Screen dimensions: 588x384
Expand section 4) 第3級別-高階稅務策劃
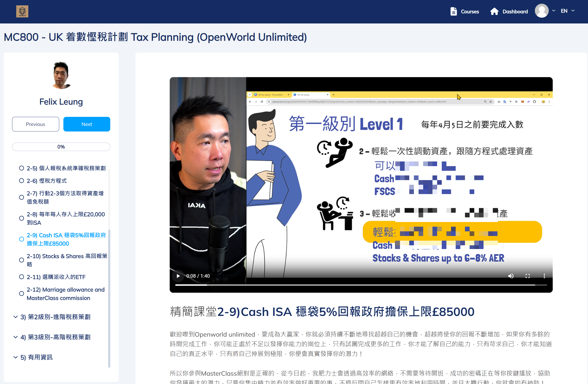pos(55,337)
